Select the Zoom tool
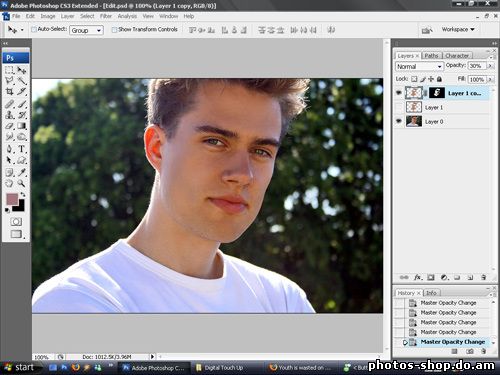Image resolution: width=500 pixels, height=375 pixels. [x=22, y=183]
